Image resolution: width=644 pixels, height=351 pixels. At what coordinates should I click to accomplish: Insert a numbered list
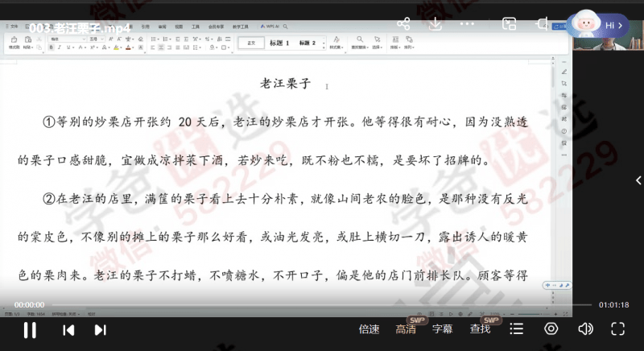(x=166, y=39)
